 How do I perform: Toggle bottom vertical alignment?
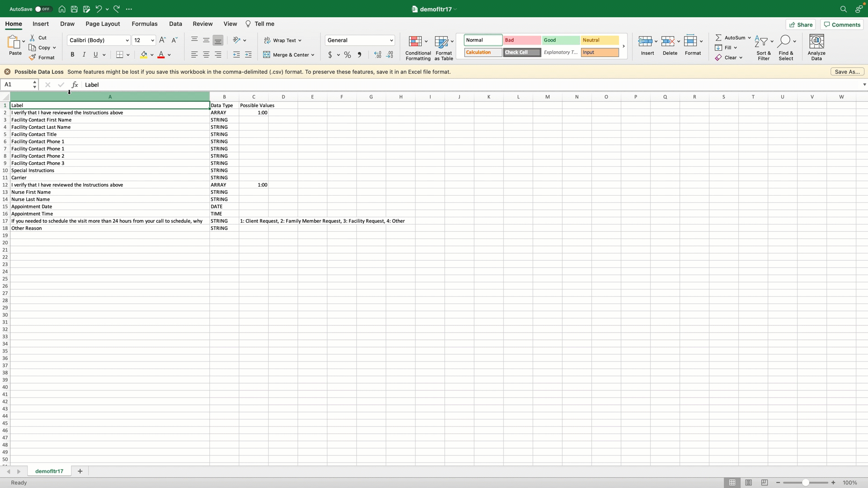pos(218,40)
